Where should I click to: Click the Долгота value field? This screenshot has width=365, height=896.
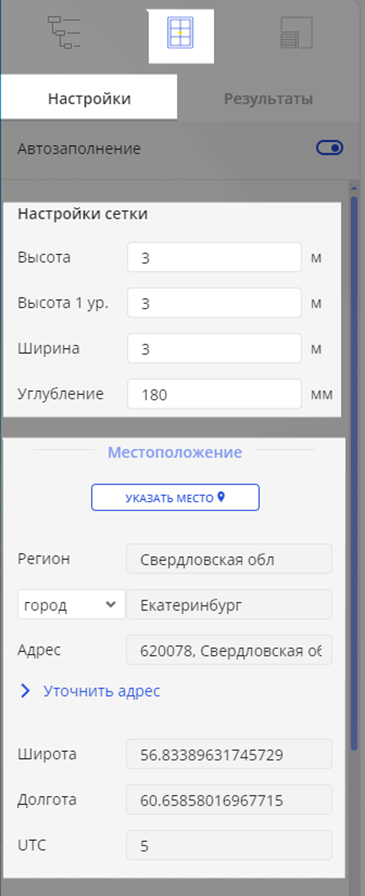click(229, 799)
